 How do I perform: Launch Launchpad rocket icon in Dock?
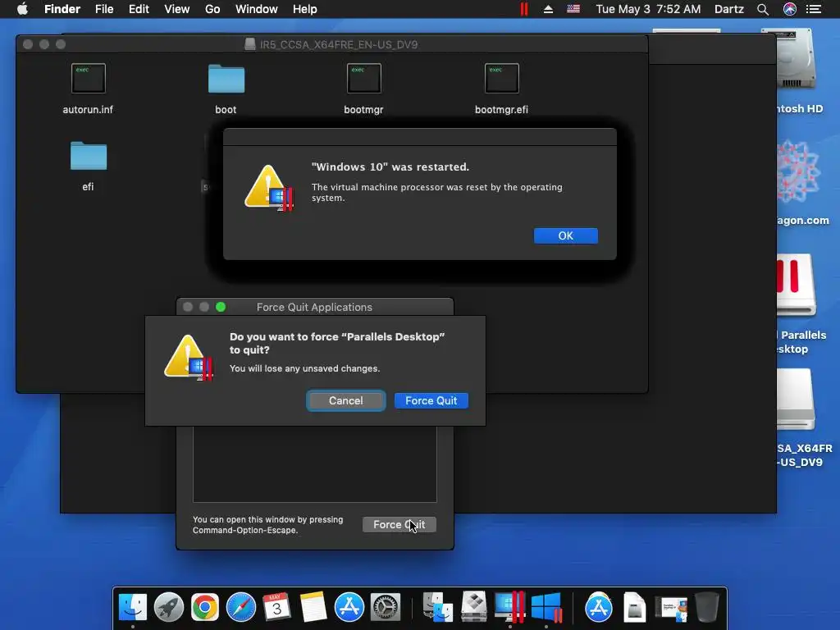coord(169,608)
